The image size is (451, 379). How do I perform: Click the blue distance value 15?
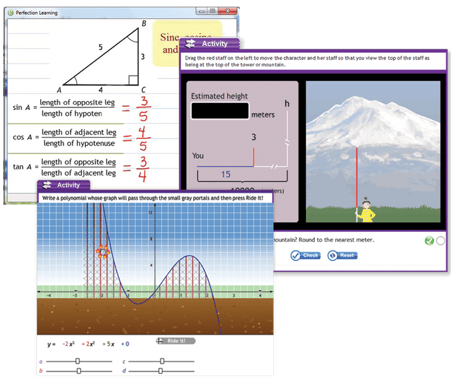tap(226, 174)
